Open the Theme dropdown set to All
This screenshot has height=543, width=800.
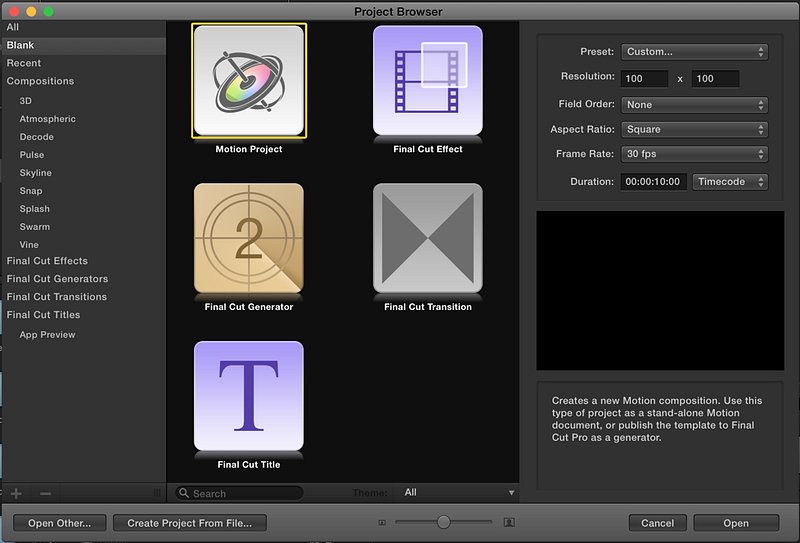tap(458, 492)
